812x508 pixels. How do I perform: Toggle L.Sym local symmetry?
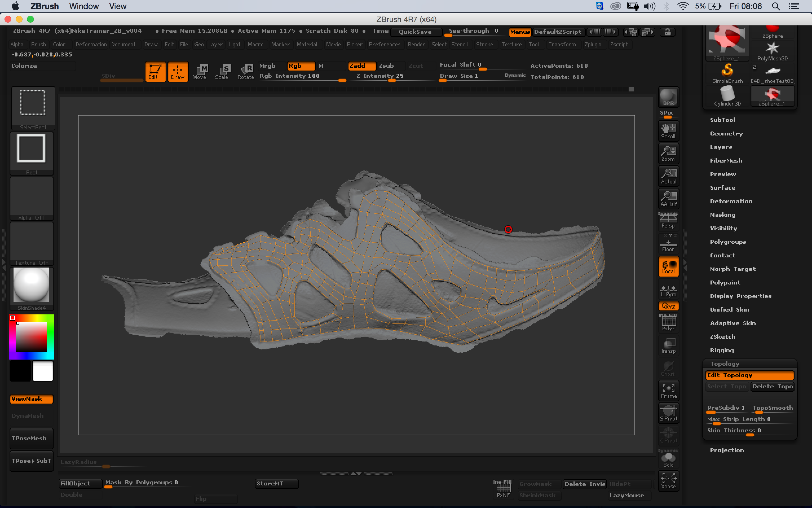668,290
